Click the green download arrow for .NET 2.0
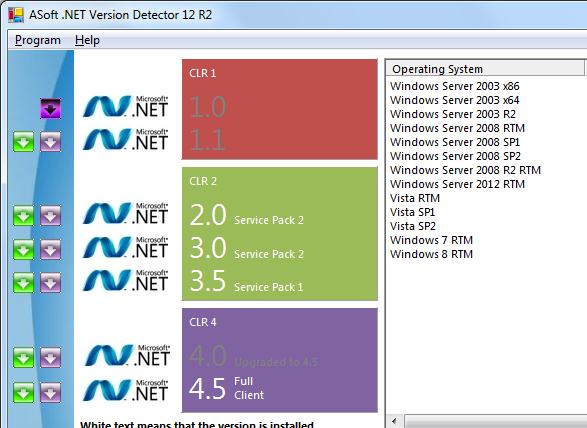 pos(24,216)
